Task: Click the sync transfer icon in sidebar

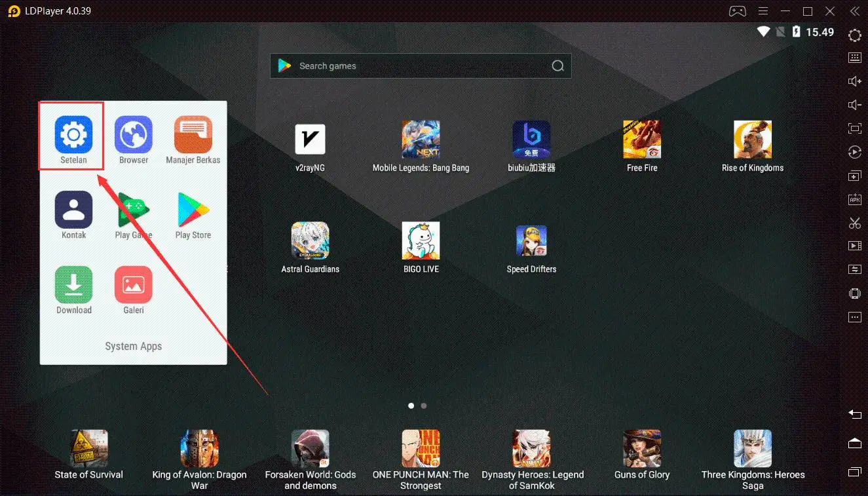Action: 855,269
